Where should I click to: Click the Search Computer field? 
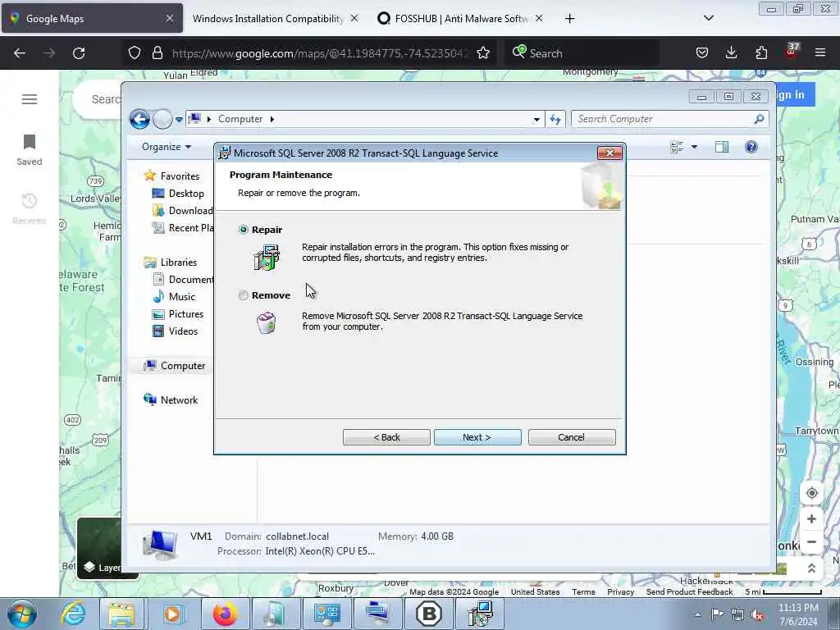coord(669,119)
